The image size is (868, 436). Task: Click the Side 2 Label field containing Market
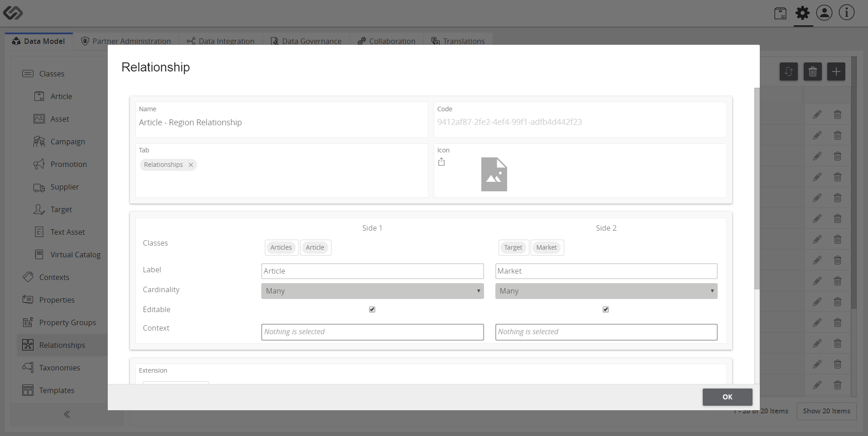tap(606, 271)
